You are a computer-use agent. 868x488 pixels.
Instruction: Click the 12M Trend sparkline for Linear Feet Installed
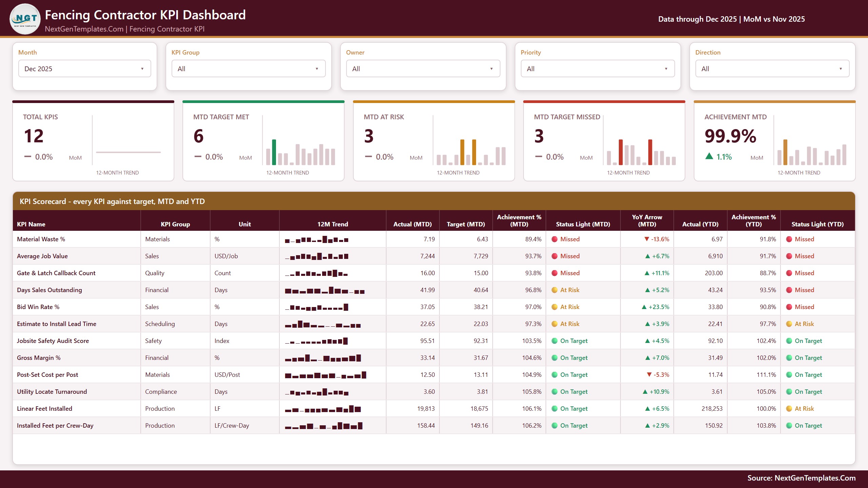pyautogui.click(x=323, y=409)
